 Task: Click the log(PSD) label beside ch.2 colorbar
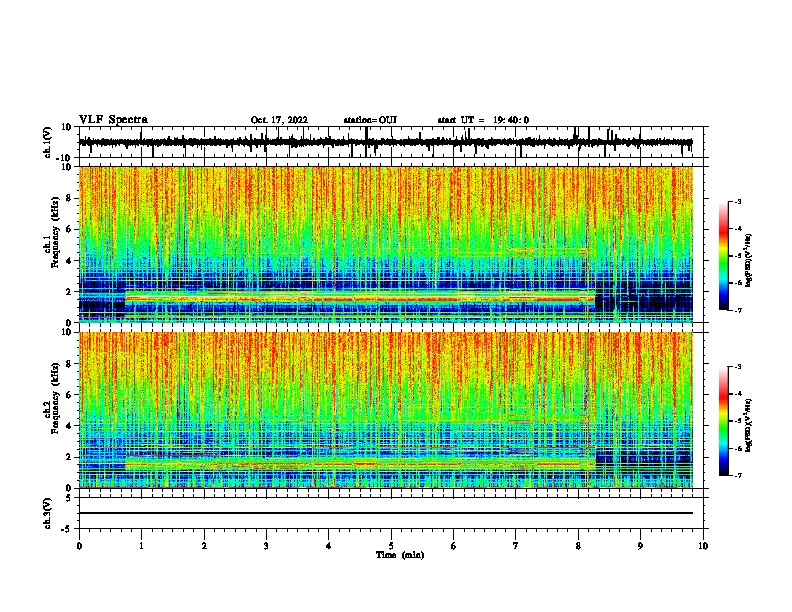tap(748, 426)
